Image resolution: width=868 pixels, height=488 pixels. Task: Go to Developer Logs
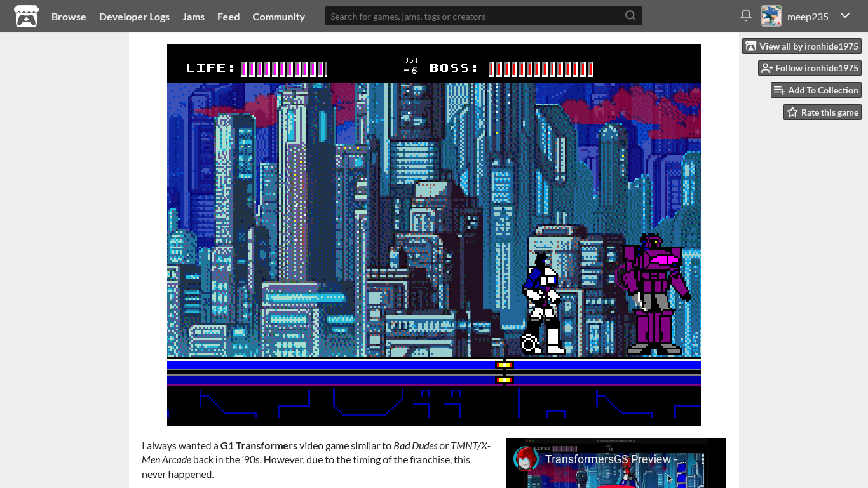click(134, 17)
